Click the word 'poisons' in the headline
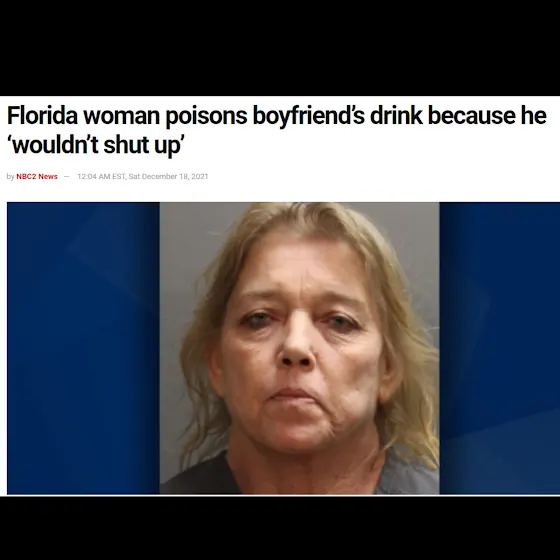The image size is (560, 560). point(206,116)
